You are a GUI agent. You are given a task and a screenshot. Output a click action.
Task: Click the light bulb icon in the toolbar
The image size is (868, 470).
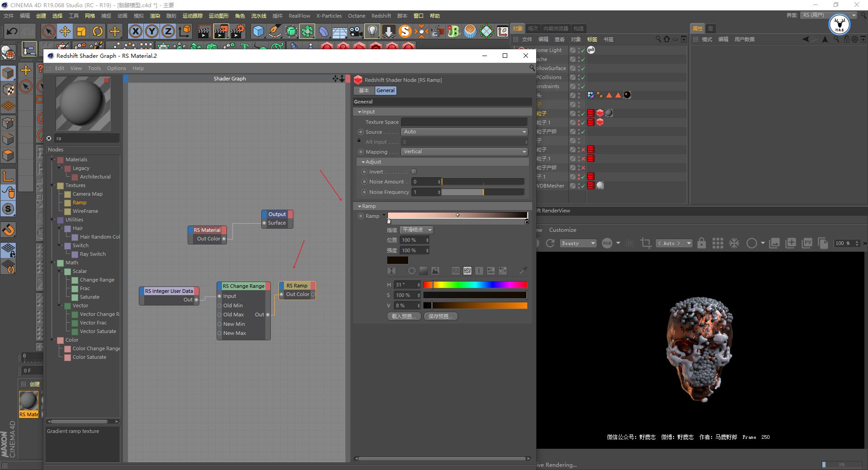372,31
